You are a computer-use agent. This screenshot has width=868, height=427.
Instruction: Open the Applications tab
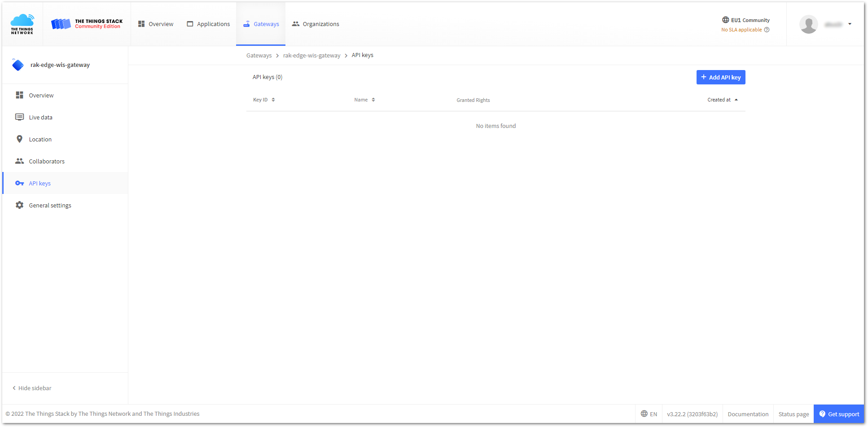coord(208,24)
